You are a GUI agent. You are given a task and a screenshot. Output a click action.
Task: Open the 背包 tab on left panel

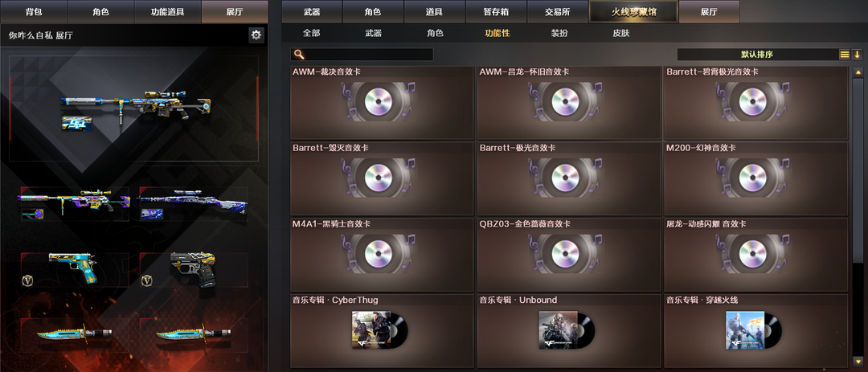pyautogui.click(x=34, y=11)
